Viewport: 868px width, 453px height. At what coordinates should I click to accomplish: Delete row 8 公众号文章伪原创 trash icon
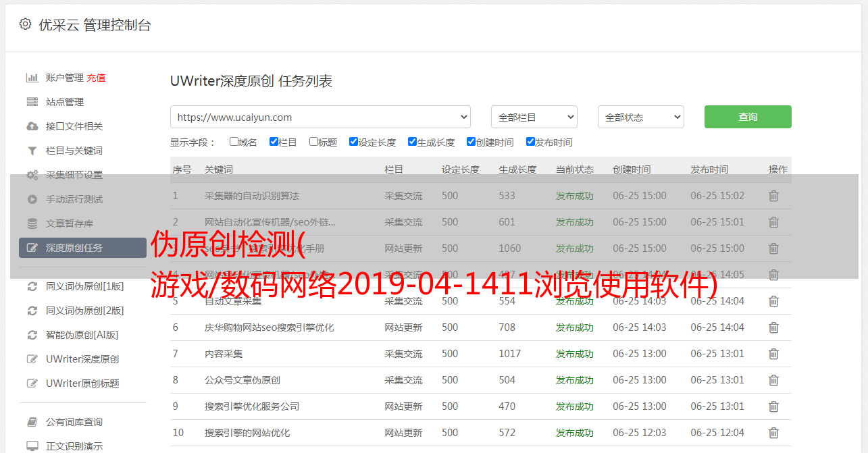tap(774, 380)
